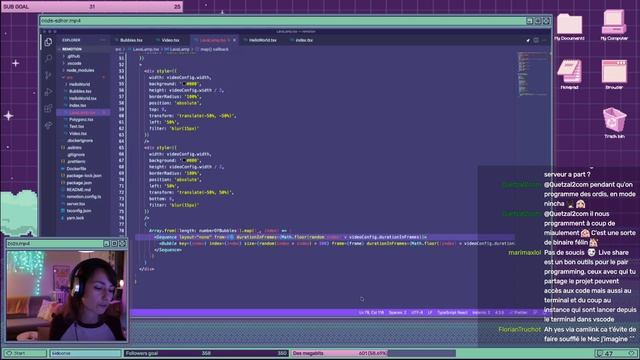The height and width of the screenshot is (360, 640).
Task: Open package-lock.json in the file explorer
Action: 83,176
